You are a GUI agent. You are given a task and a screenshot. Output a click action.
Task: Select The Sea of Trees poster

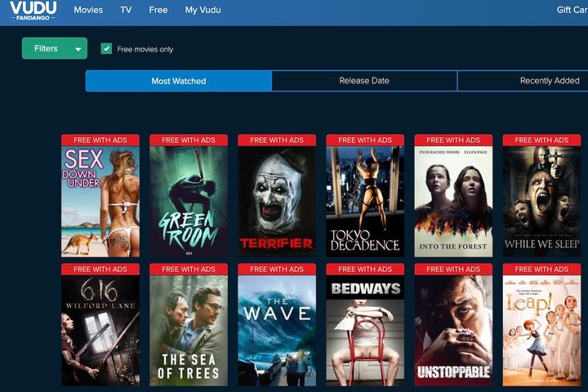[x=189, y=329]
